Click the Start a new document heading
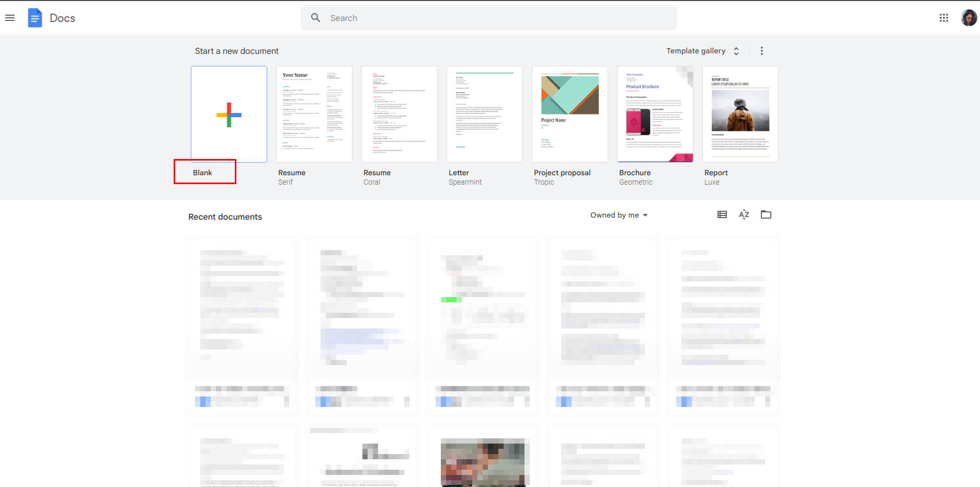 click(x=237, y=51)
